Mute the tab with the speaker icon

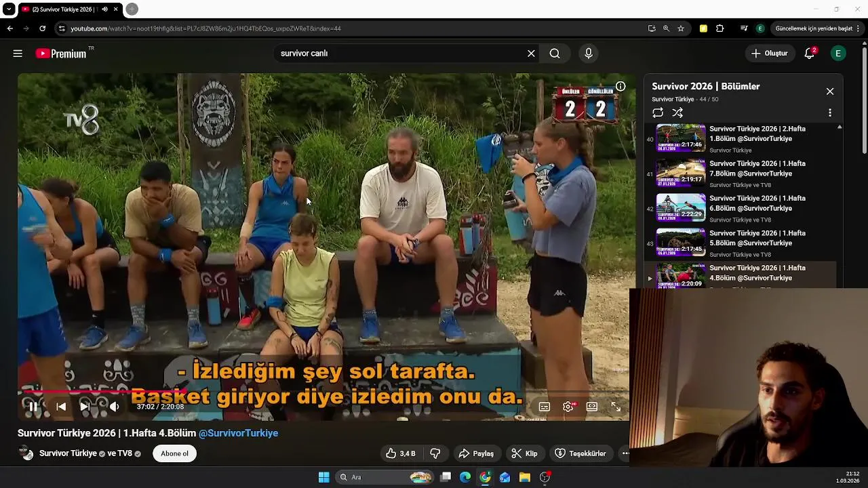(x=104, y=9)
